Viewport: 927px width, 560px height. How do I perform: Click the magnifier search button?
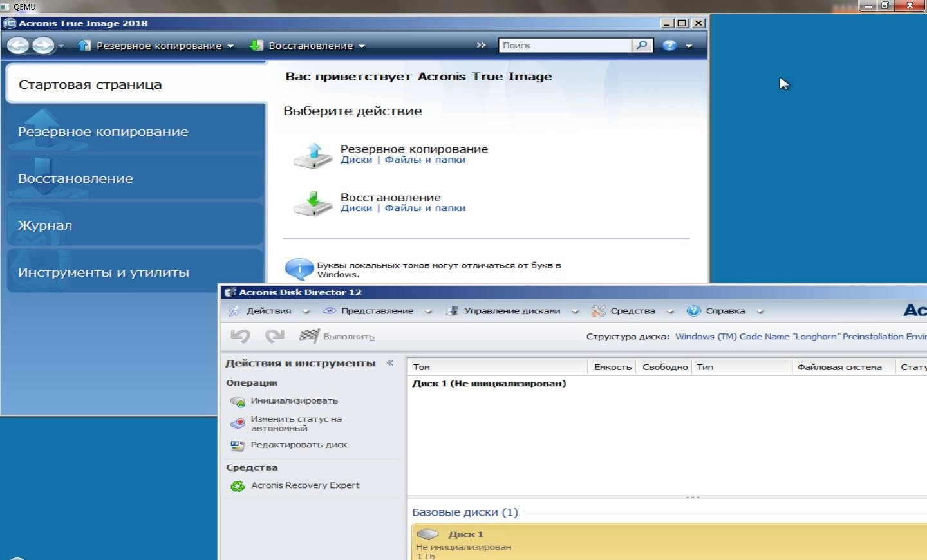pyautogui.click(x=642, y=45)
